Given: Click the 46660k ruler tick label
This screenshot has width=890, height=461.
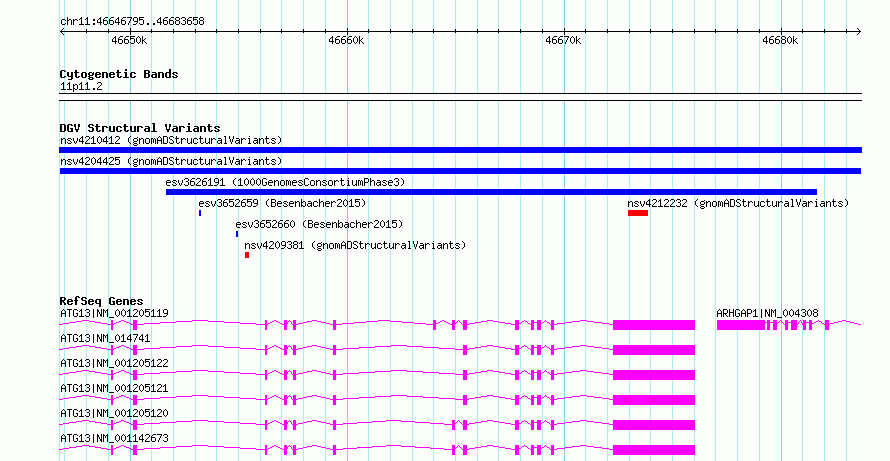Looking at the screenshot, I should tap(346, 40).
